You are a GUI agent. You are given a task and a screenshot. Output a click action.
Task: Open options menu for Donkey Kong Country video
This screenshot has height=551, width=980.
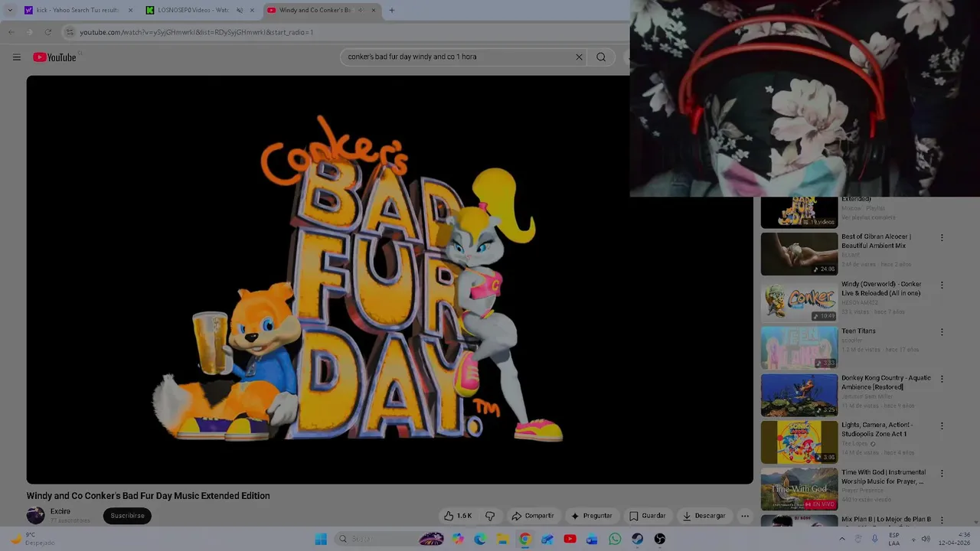pyautogui.click(x=942, y=379)
